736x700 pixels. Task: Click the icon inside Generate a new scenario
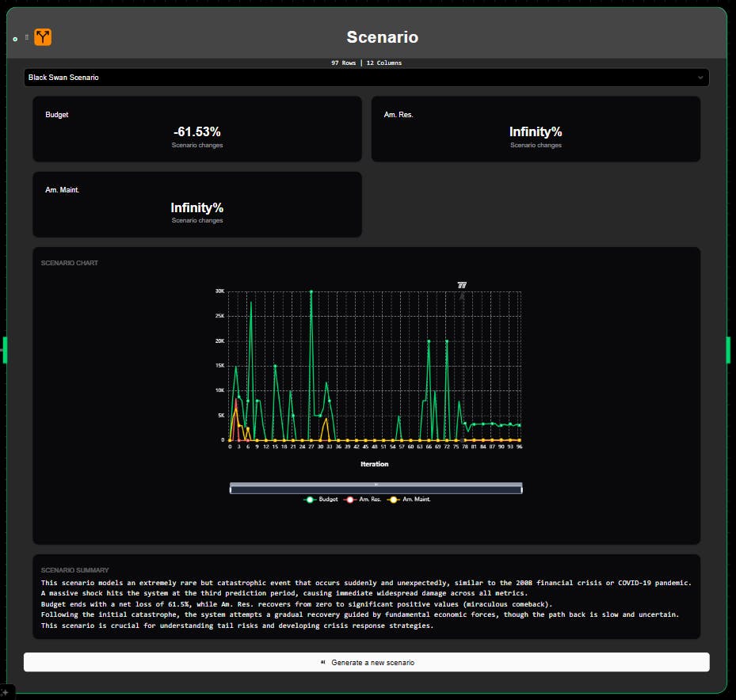coord(323,662)
